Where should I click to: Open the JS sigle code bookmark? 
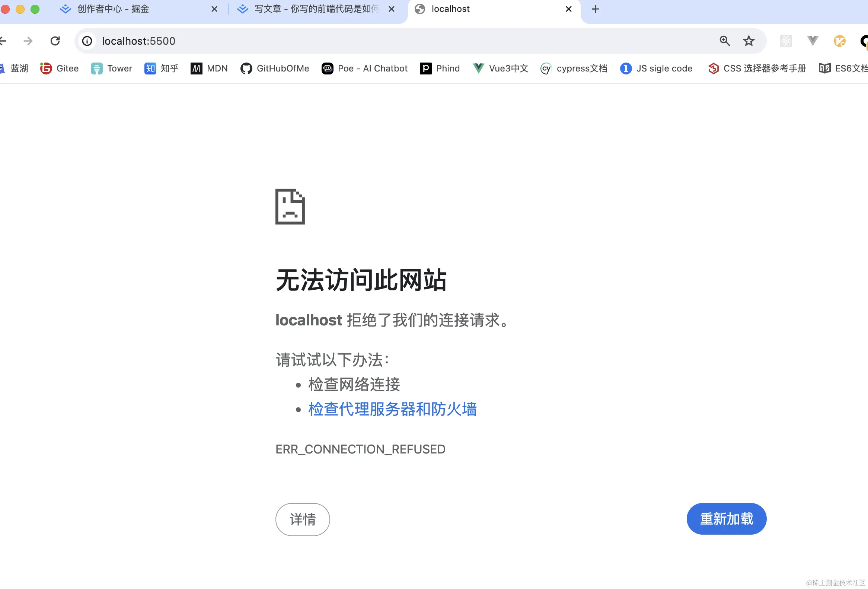click(x=656, y=69)
